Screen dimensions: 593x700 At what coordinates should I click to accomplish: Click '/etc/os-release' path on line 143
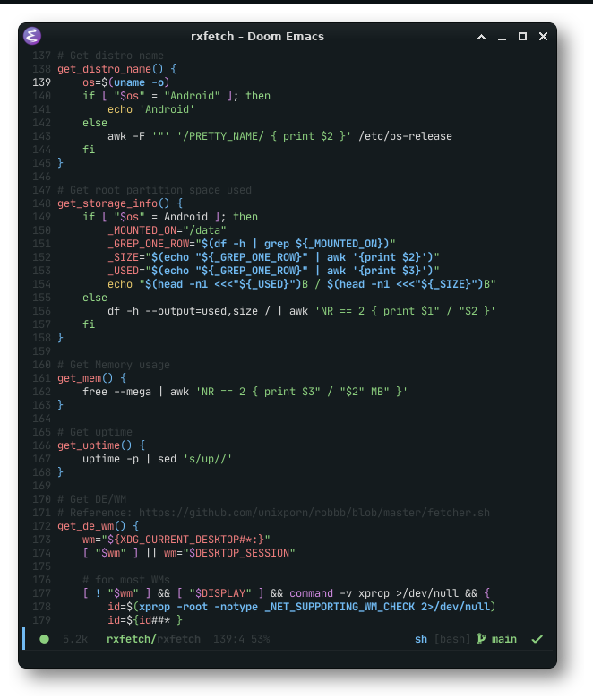405,136
